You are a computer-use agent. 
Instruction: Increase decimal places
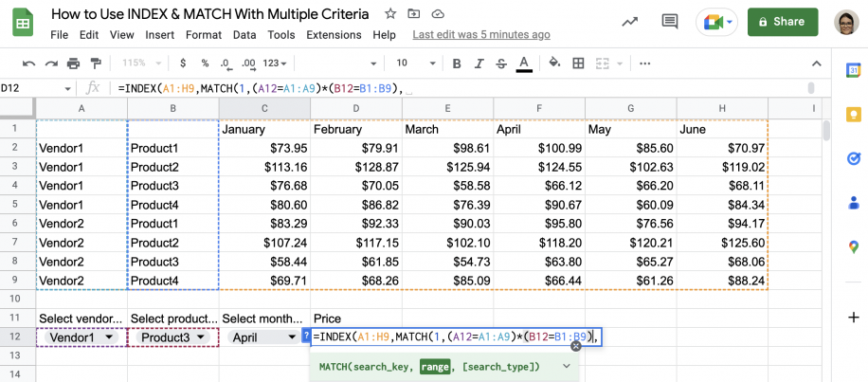[x=248, y=64]
